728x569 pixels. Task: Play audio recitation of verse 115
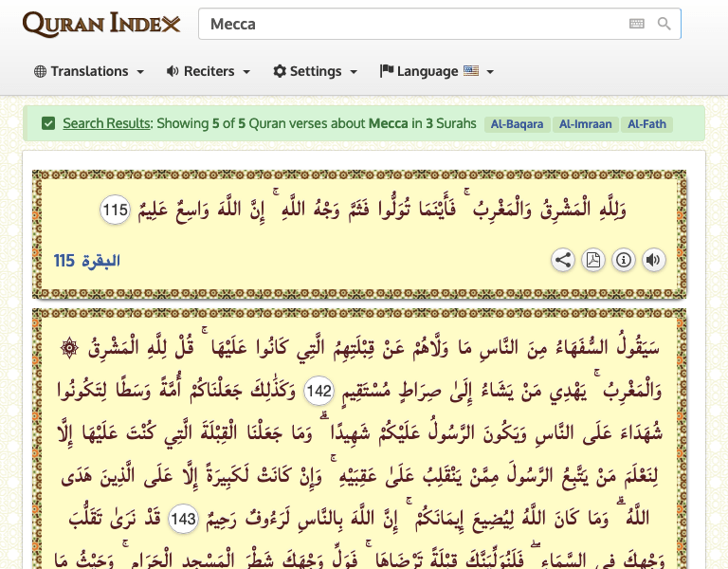click(x=654, y=260)
